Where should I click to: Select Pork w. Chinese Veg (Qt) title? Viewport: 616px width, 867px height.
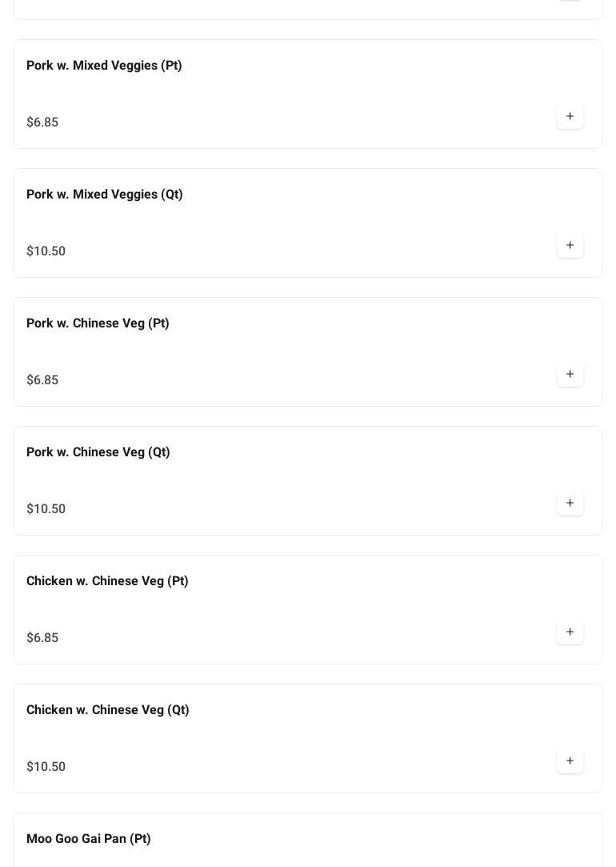click(98, 452)
